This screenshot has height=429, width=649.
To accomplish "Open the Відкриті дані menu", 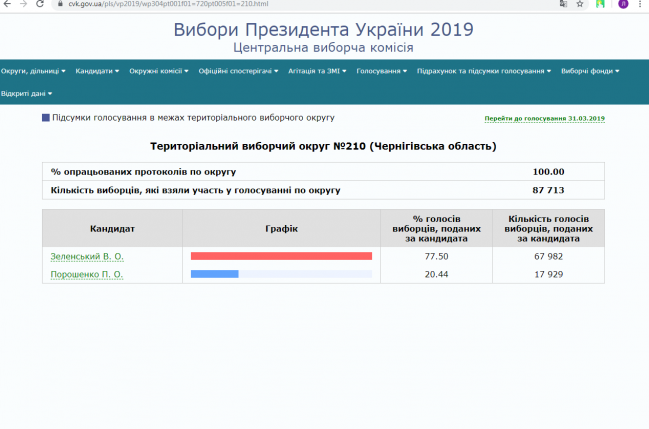I will (x=24, y=92).
